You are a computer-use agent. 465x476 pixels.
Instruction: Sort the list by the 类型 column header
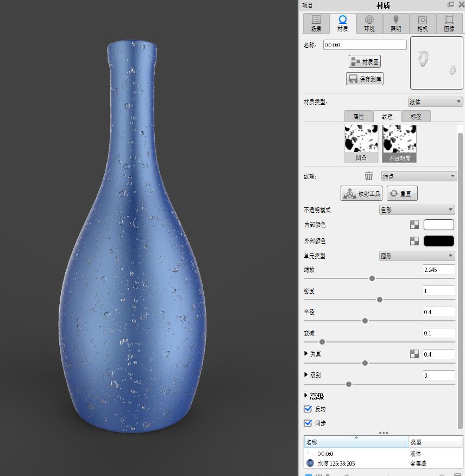coord(436,442)
